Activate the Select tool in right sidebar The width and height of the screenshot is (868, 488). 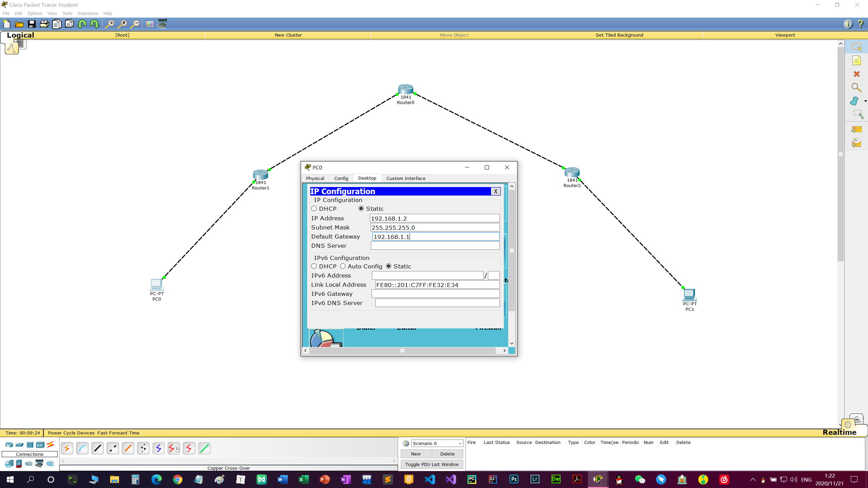pos(856,47)
